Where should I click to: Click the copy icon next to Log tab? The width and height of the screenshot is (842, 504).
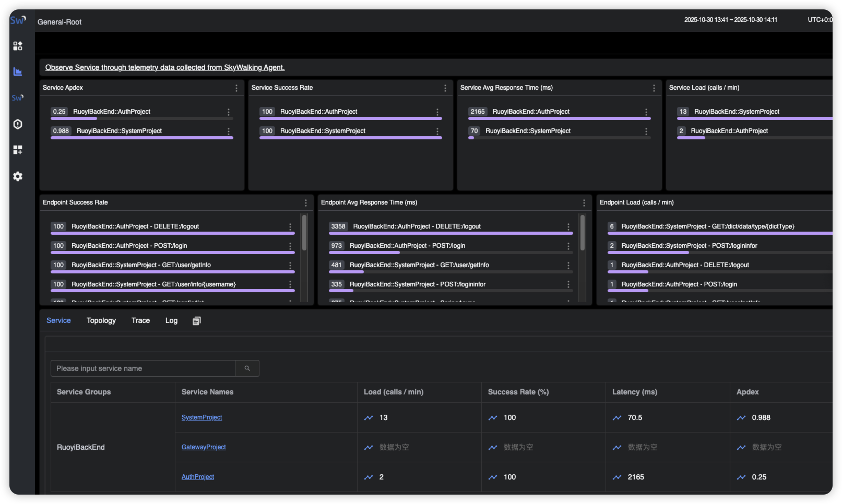[196, 321]
